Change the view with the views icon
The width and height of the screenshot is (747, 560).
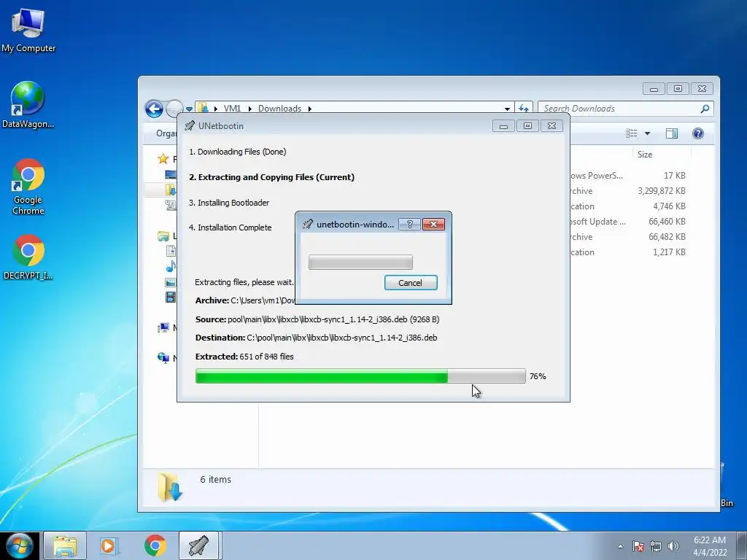click(632, 133)
